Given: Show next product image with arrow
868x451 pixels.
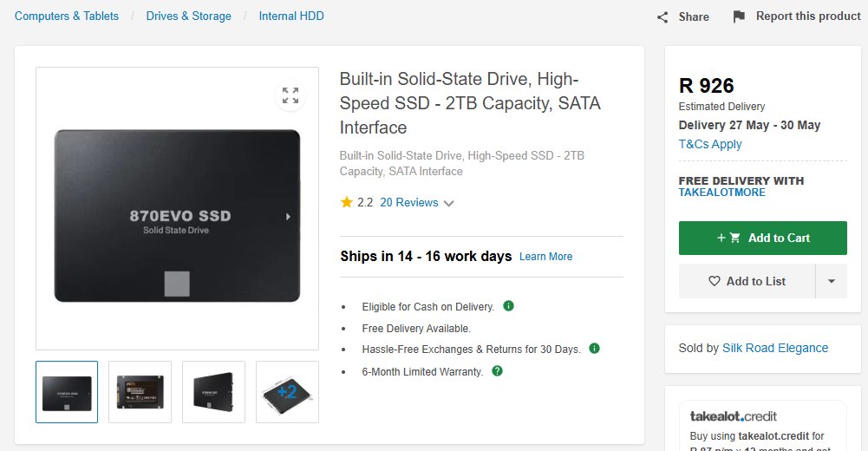Looking at the screenshot, I should (288, 217).
